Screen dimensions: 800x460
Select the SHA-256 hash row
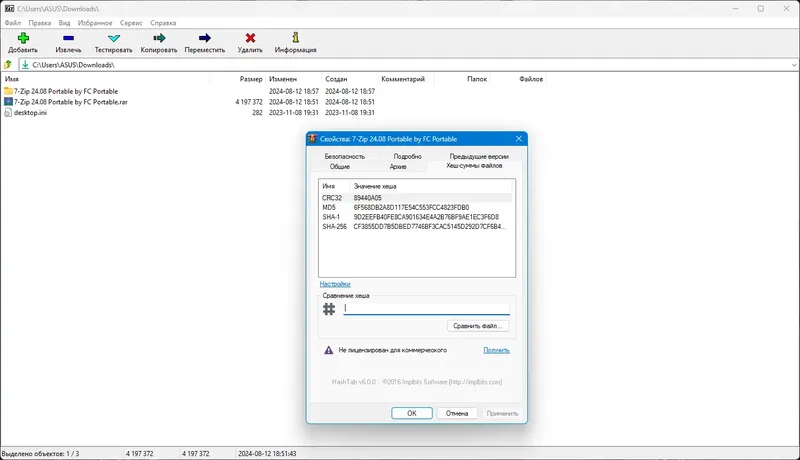pos(416,226)
